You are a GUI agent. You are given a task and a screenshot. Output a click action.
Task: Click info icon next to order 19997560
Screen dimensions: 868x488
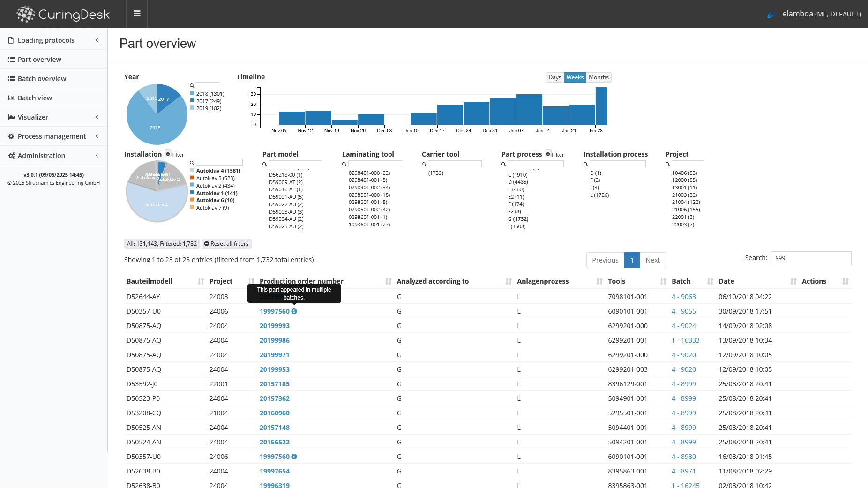(x=294, y=311)
